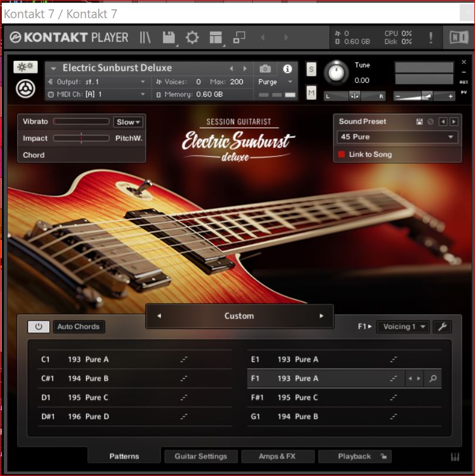Open the layout view dropdown arrow
This screenshot has width=475, height=476.
click(x=224, y=46)
